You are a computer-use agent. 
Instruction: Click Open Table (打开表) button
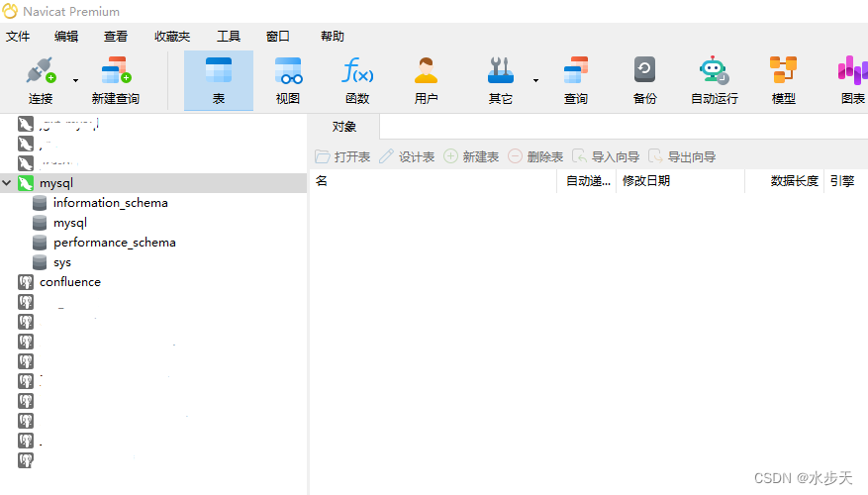coord(342,157)
